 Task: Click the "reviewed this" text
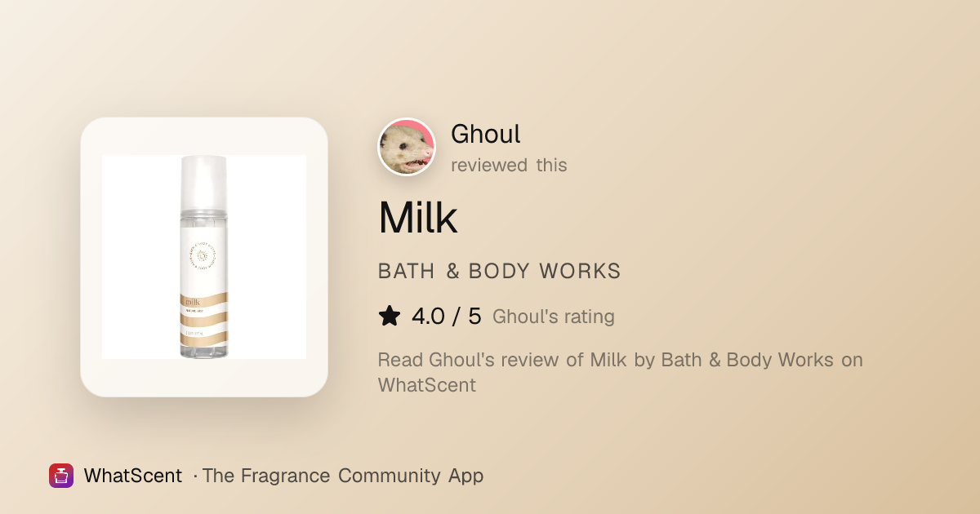click(x=509, y=165)
